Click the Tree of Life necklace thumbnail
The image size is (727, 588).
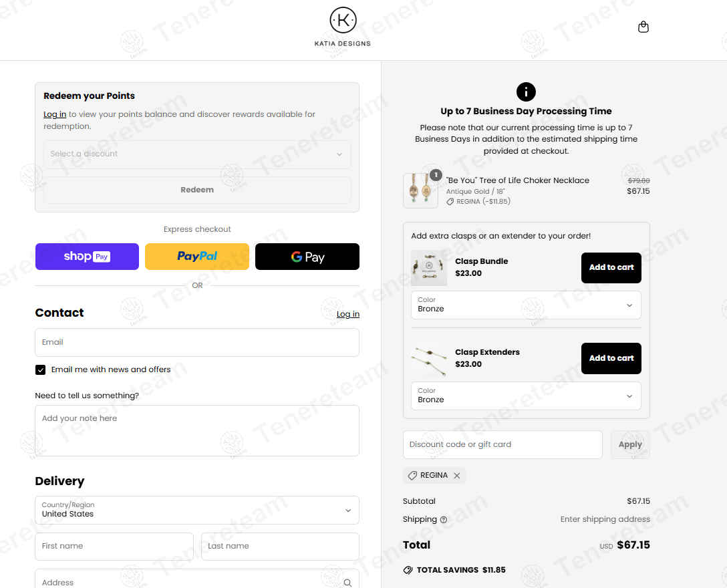tap(421, 191)
